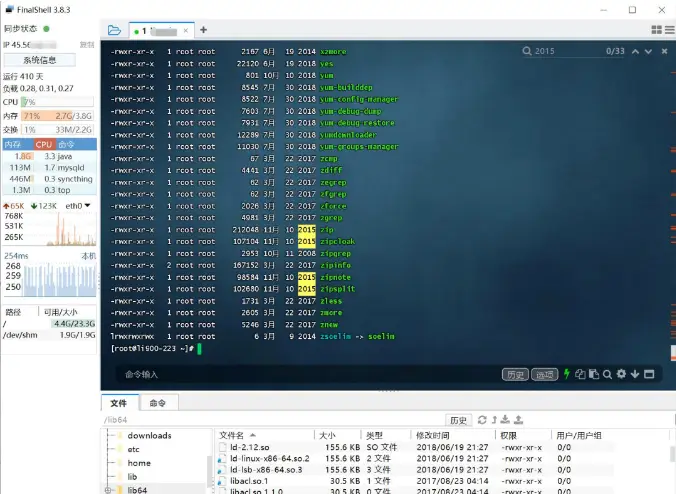Sort processes by CPU tab
The width and height of the screenshot is (676, 494).
44,144
